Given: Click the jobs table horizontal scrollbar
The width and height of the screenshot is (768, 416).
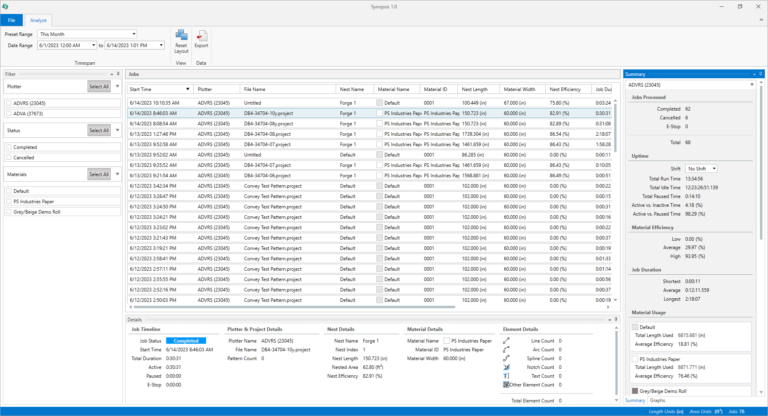Looking at the screenshot, I should pyautogui.click(x=294, y=307).
